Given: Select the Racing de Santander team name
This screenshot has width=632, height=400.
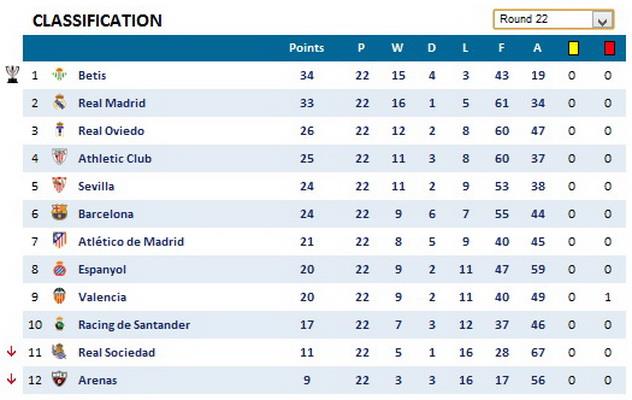Looking at the screenshot, I should [x=134, y=325].
